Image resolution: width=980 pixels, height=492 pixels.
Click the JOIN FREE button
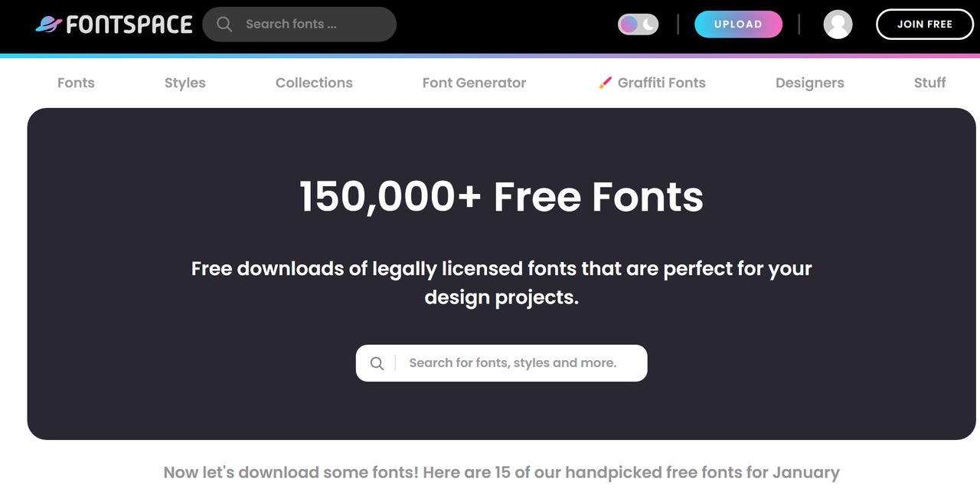pyautogui.click(x=924, y=25)
